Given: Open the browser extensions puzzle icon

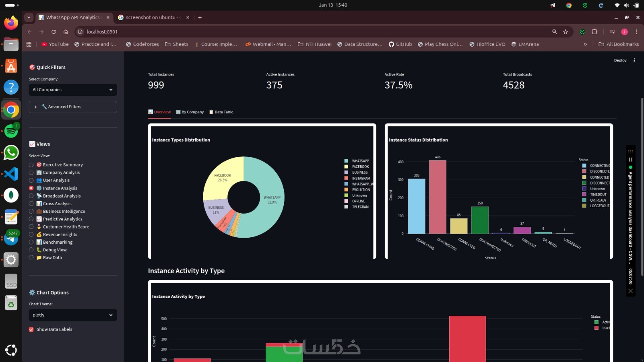Looking at the screenshot, I should (x=594, y=32).
